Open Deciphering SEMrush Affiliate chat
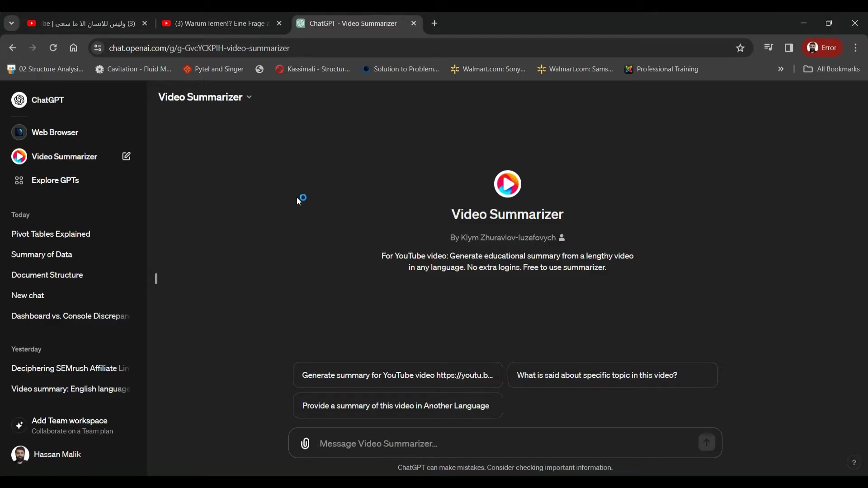 point(70,368)
